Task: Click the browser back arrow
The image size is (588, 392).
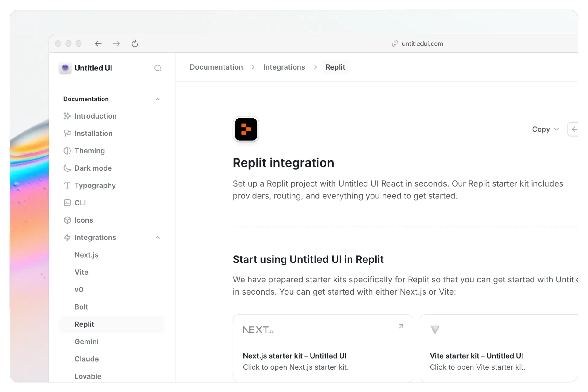Action: coord(98,43)
